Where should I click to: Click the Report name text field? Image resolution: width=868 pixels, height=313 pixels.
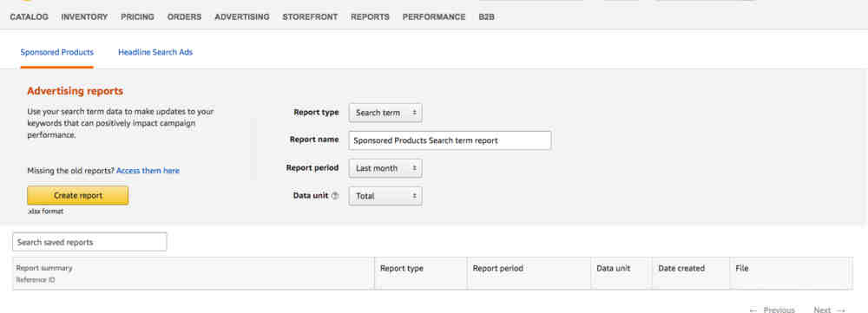[450, 140]
